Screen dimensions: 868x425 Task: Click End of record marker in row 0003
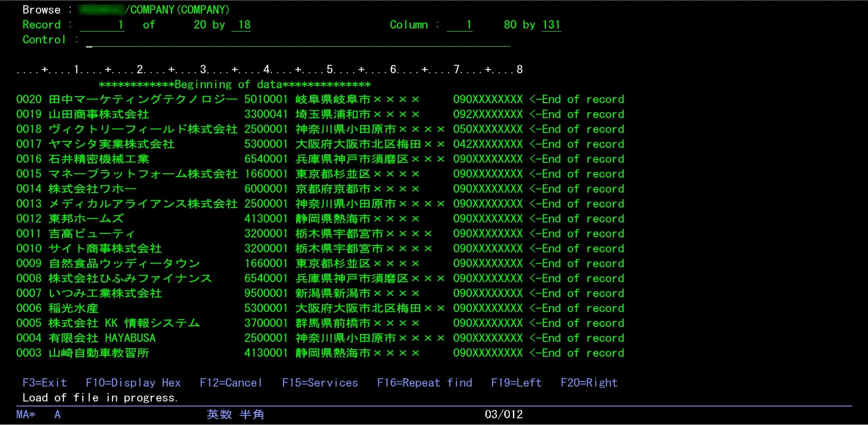pyautogui.click(x=577, y=353)
